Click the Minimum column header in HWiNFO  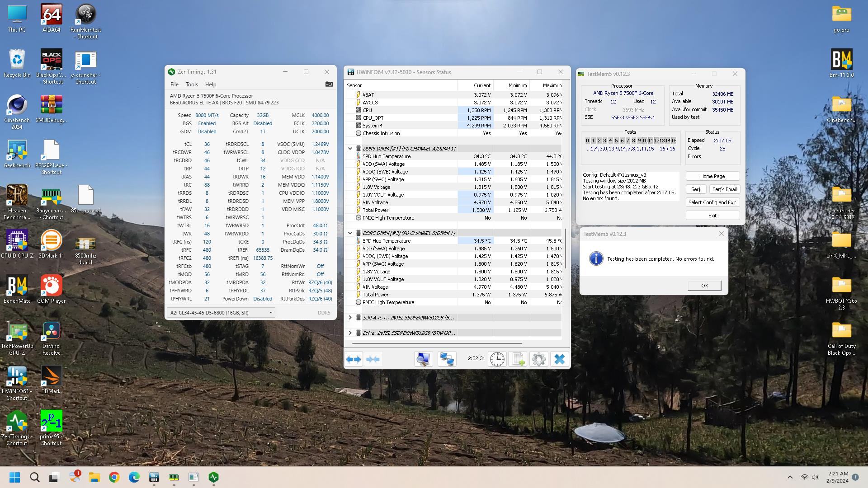pyautogui.click(x=511, y=85)
